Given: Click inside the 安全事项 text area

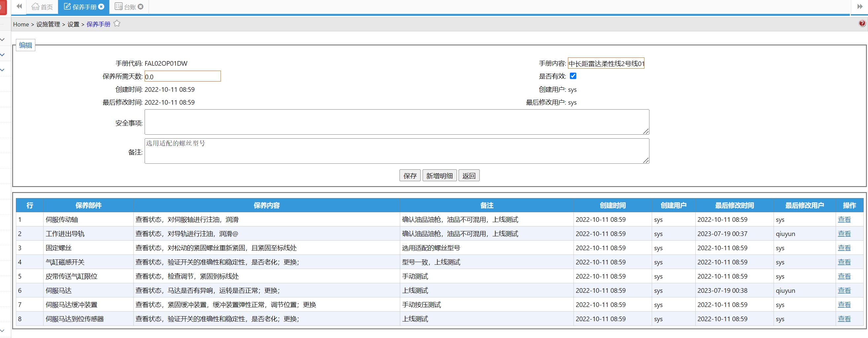Looking at the screenshot, I should [x=397, y=122].
